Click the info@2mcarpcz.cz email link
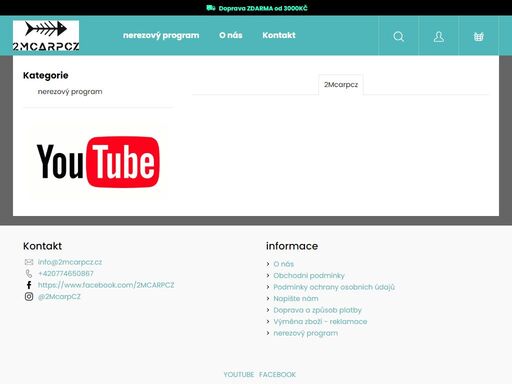 point(70,262)
